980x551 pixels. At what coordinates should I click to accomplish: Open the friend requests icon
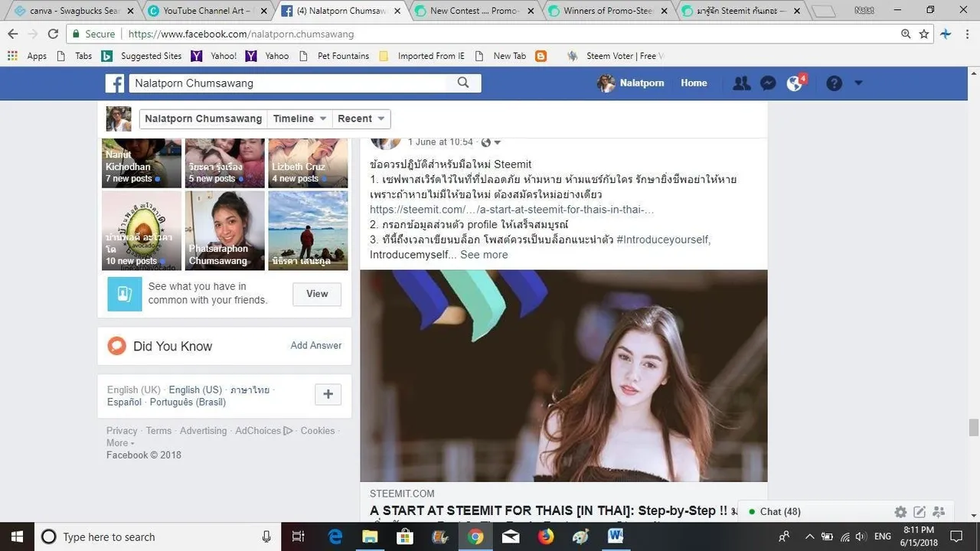point(741,83)
